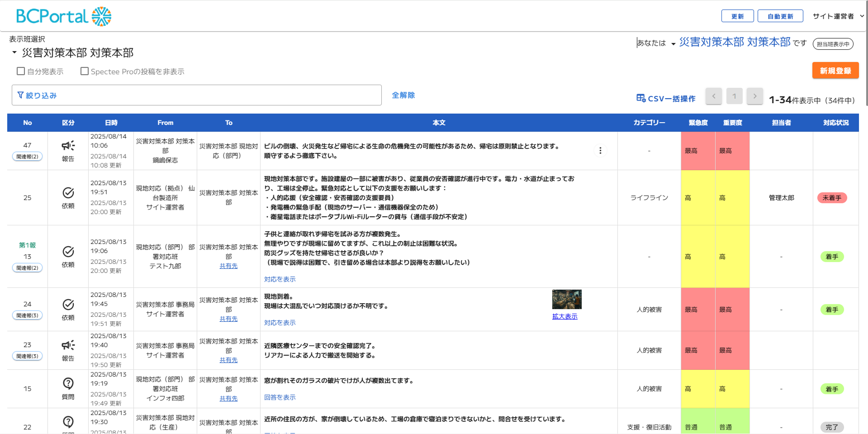Click the 依頼 checkmark icon on row 25
This screenshot has width=868, height=434.
click(68, 192)
